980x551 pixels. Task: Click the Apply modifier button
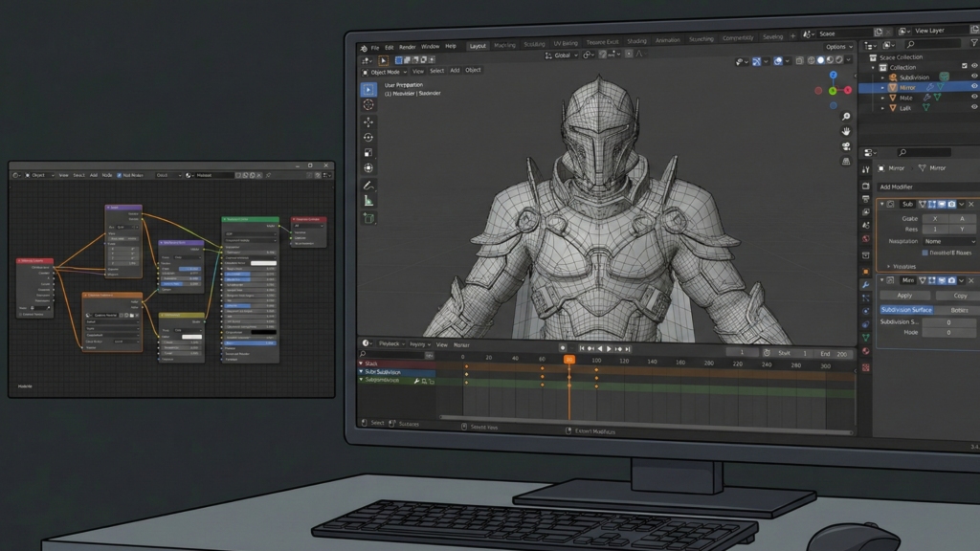point(904,296)
